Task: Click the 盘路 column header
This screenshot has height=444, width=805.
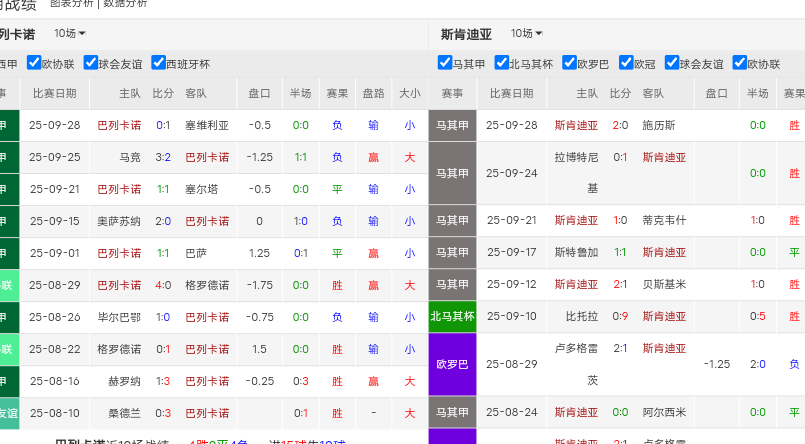Action: click(x=373, y=94)
